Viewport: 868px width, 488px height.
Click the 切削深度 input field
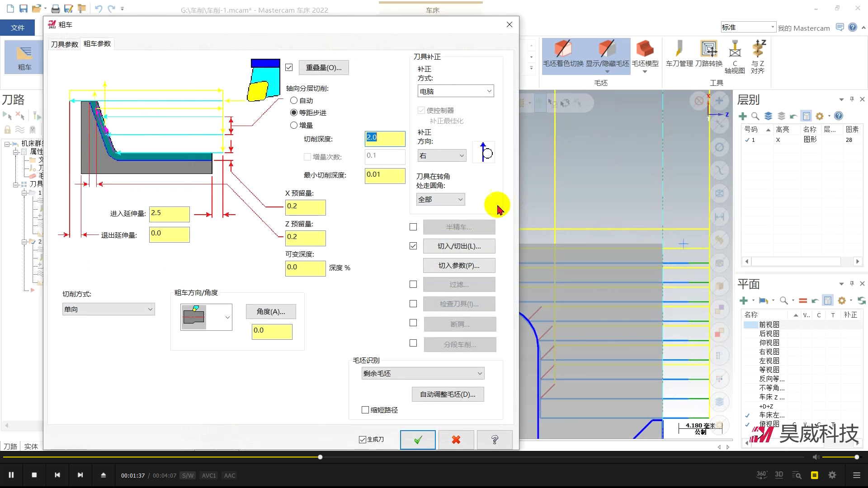385,138
